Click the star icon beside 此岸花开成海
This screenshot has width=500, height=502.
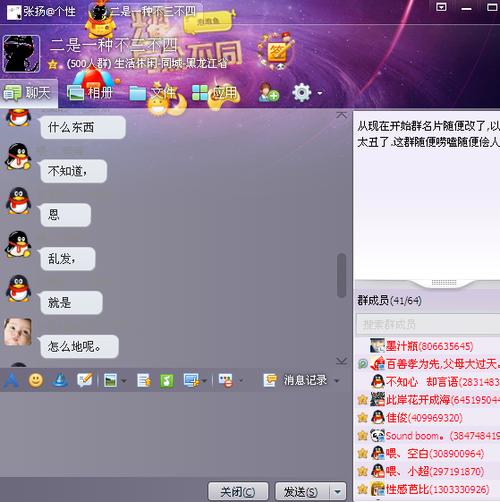click(362, 399)
